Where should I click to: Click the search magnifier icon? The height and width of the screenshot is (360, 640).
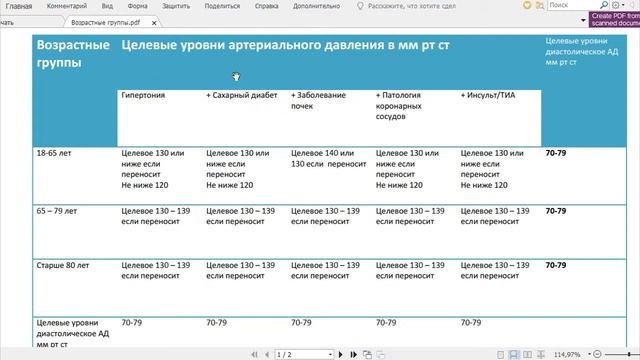tap(604, 5)
